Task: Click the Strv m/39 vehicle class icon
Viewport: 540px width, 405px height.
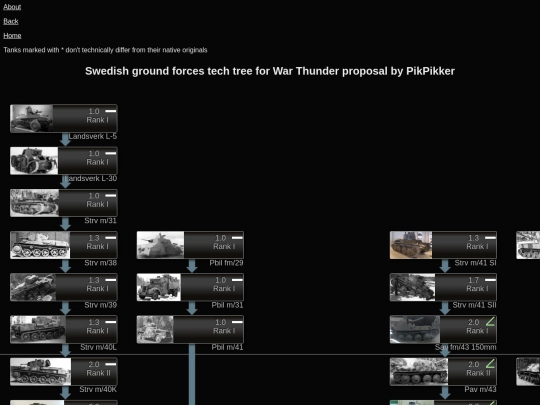Action: click(x=111, y=280)
